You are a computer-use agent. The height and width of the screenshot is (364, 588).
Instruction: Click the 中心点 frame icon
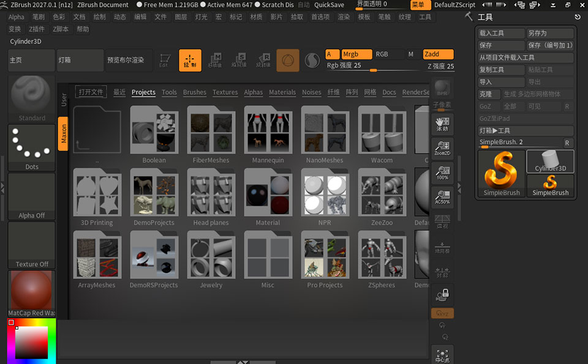click(x=442, y=355)
